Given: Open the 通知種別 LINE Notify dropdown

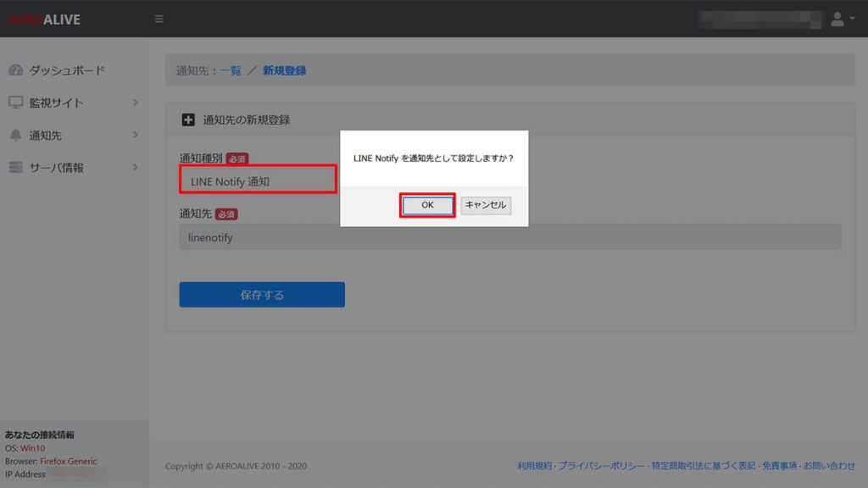Looking at the screenshot, I should (x=258, y=180).
